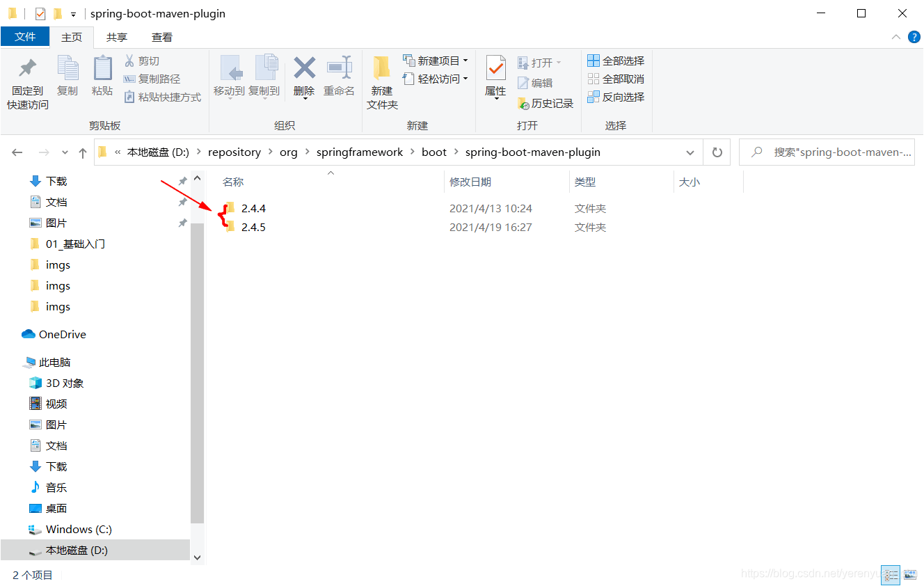
Task: Select the 2.4.4 folder
Action: click(253, 208)
